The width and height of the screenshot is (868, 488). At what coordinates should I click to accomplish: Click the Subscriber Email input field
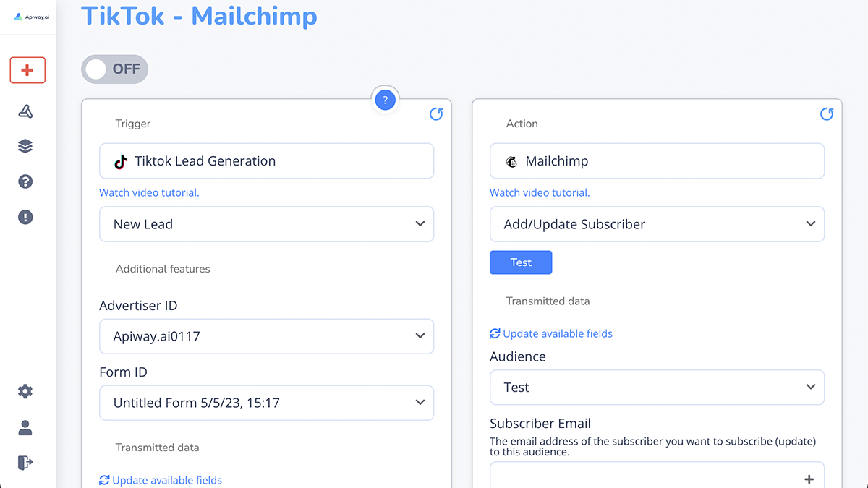point(658,475)
